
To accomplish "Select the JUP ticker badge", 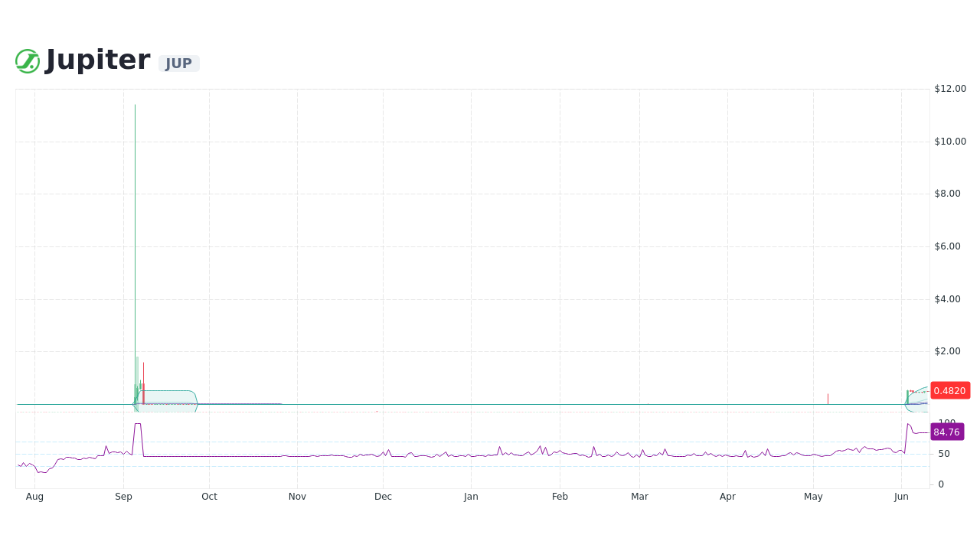I will click(x=178, y=64).
